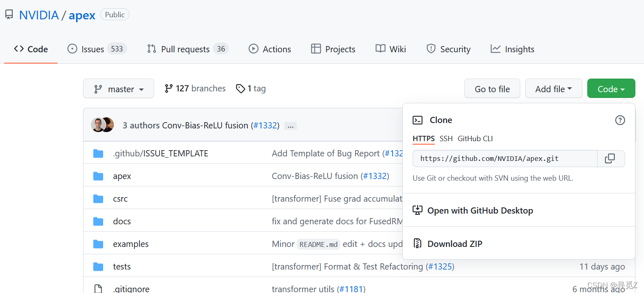
Task: Switch to the SSH clone tab
Action: coord(446,139)
